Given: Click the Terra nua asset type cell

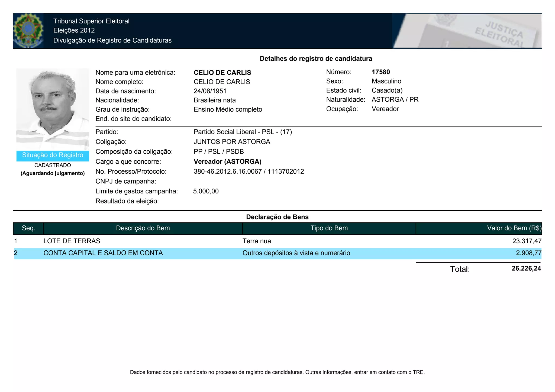Looking at the screenshot, I should 257,241.
